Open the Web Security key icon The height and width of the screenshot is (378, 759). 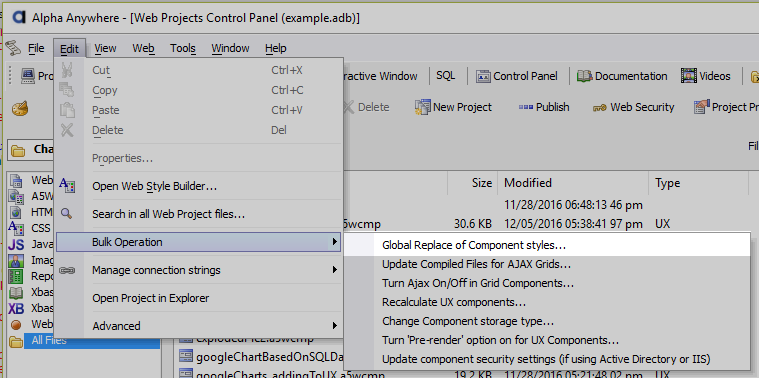(599, 107)
